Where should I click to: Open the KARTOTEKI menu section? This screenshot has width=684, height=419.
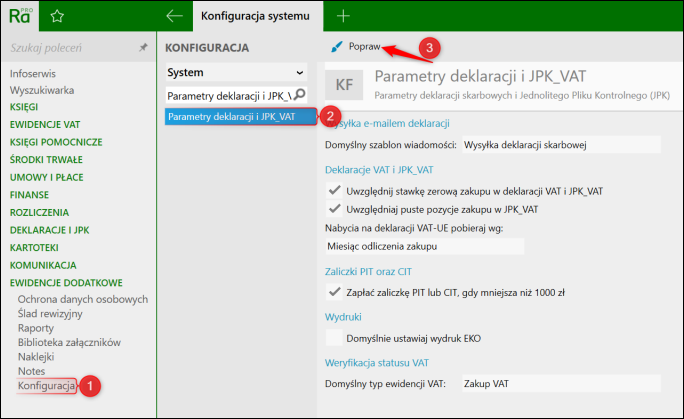[x=34, y=247]
